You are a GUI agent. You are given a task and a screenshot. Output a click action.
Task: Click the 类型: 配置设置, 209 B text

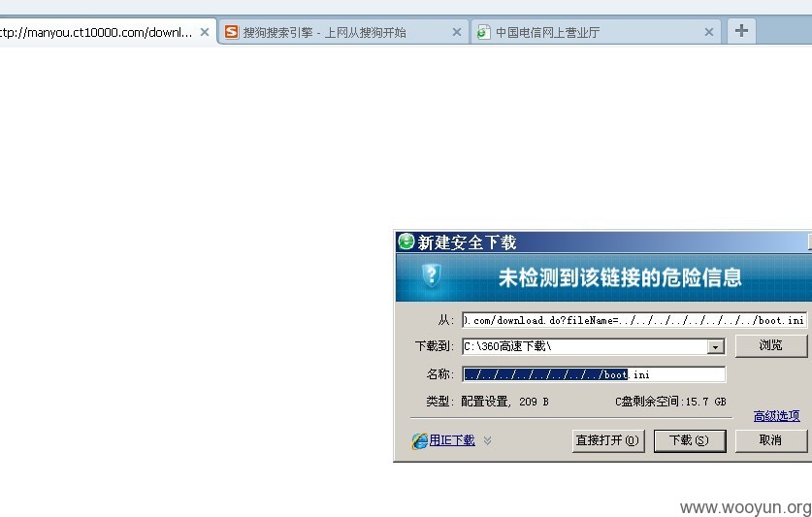coord(487,402)
